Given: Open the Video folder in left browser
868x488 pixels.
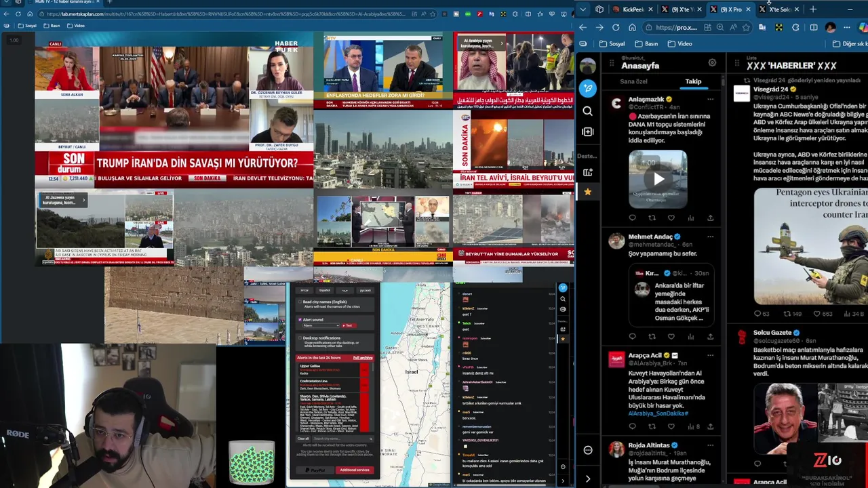Looking at the screenshot, I should point(75,26).
